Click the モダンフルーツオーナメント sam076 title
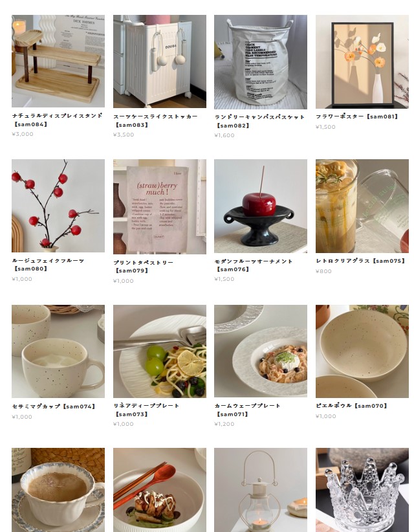 253,265
